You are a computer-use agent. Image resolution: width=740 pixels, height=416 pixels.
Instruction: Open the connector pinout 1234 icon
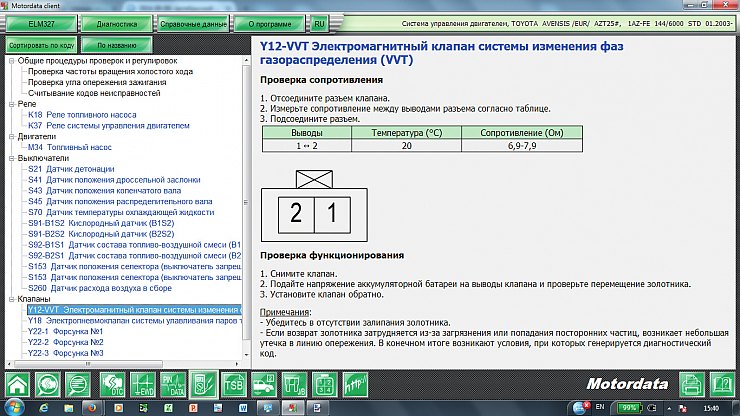pos(325,384)
